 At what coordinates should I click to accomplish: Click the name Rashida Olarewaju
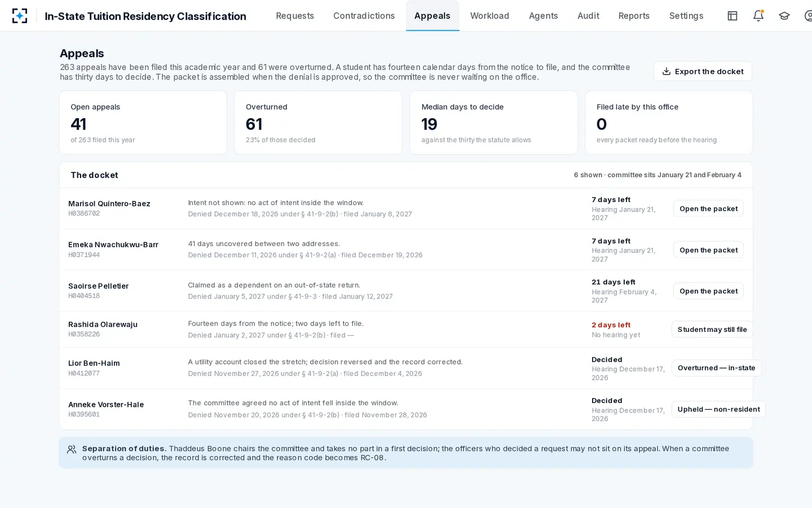[x=103, y=325]
